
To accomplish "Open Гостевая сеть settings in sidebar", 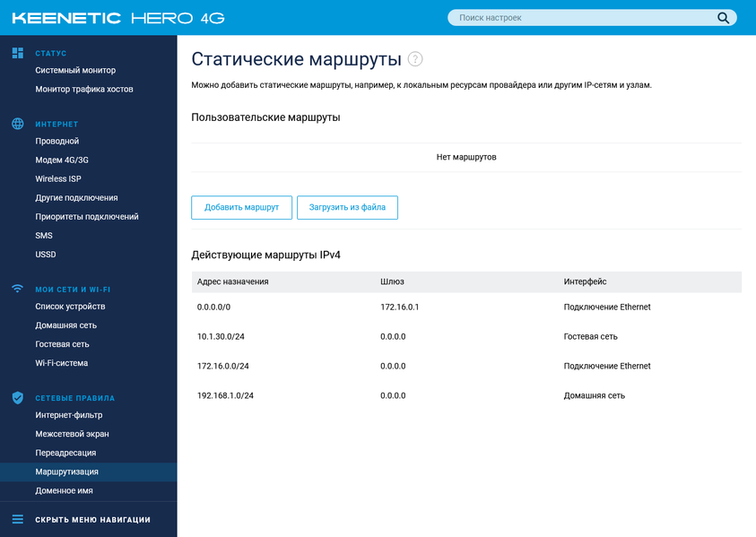I will (62, 344).
